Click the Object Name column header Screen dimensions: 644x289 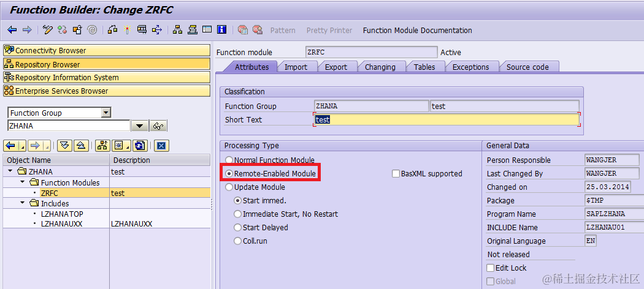56,160
